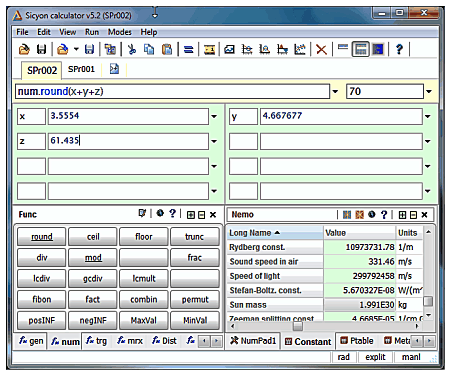Click the first open file toolbar icon

(24, 50)
